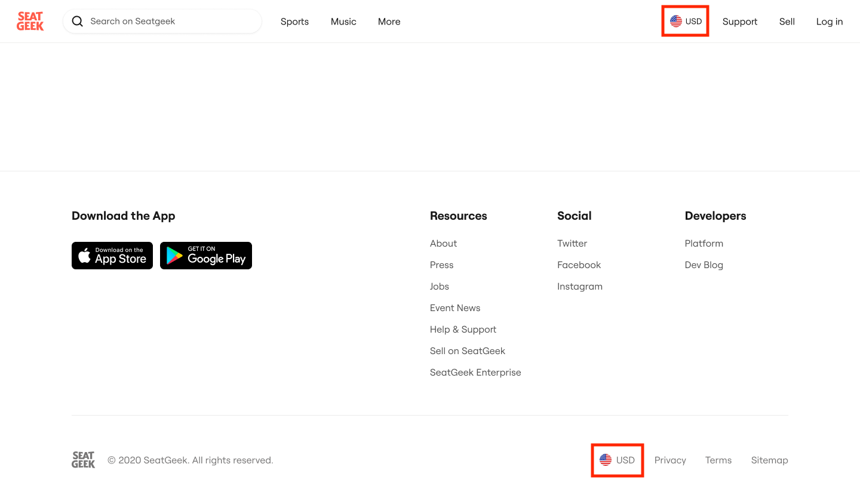Click the Download the App heading

(x=124, y=216)
